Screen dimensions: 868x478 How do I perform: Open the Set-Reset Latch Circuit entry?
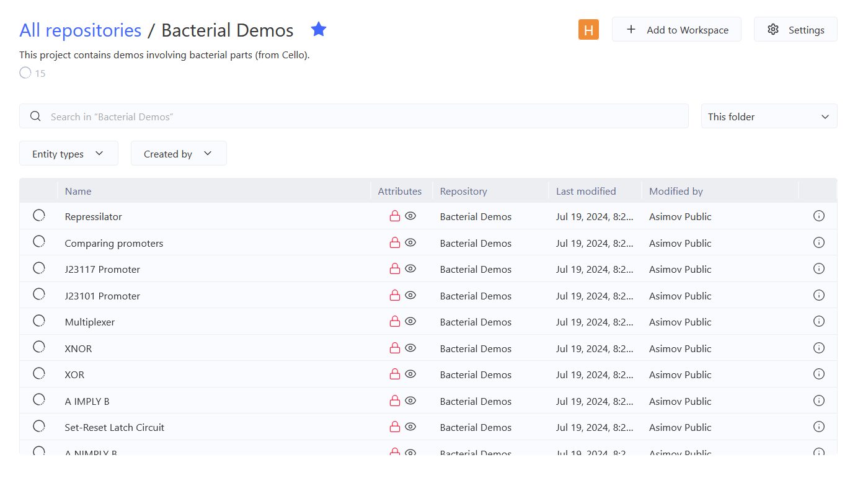point(115,427)
